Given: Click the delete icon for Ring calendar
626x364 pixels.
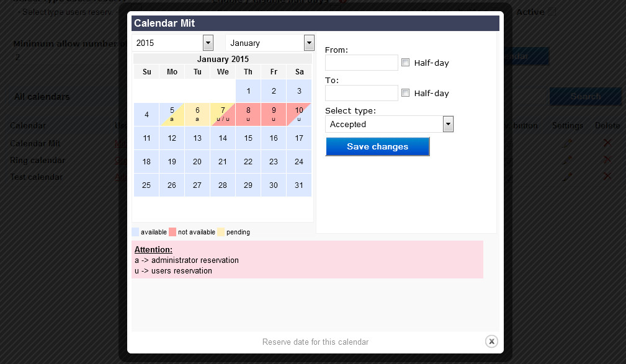Looking at the screenshot, I should pyautogui.click(x=607, y=160).
